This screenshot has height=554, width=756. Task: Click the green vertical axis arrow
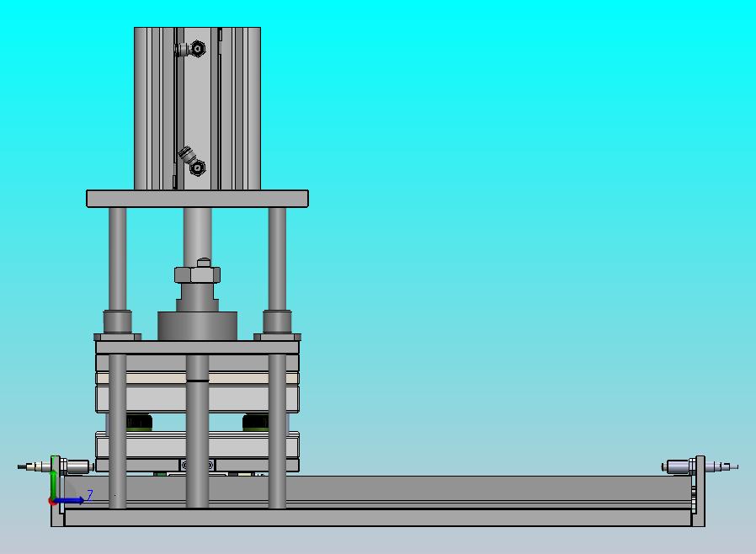tap(54, 485)
